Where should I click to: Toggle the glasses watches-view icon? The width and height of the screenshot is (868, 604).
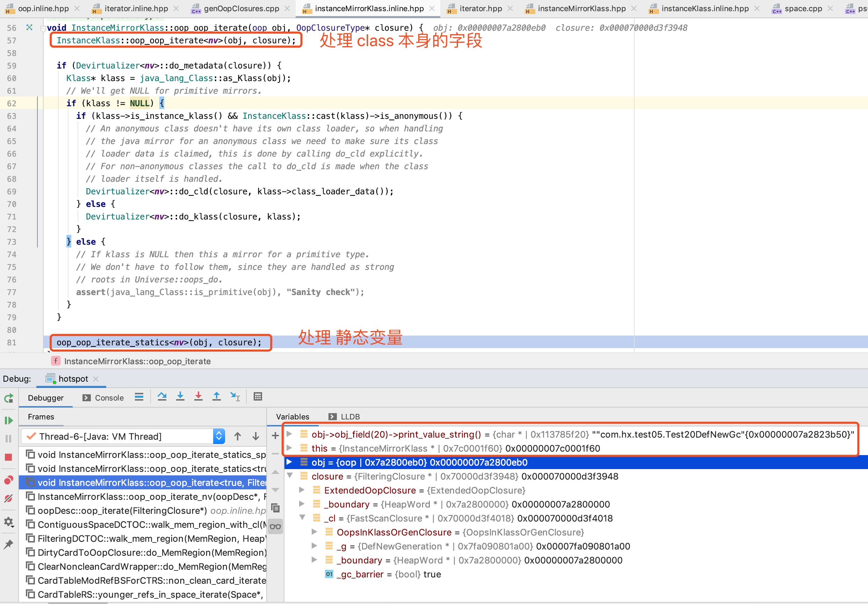275,527
